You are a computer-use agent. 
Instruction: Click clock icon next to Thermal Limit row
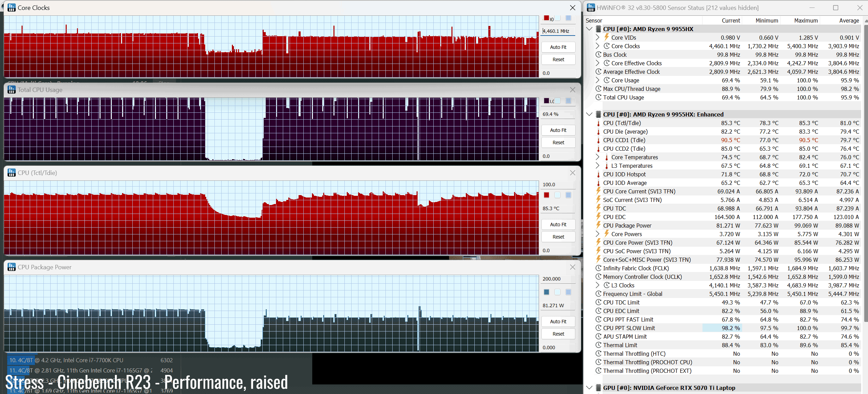point(598,345)
